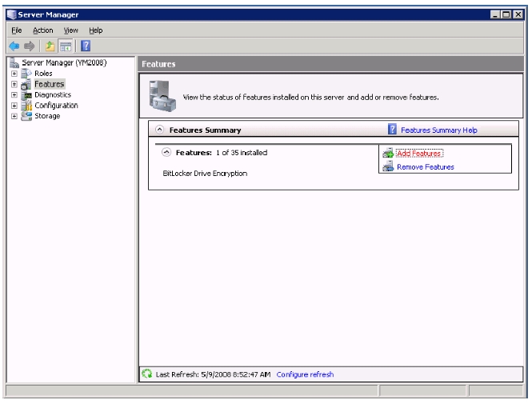Expand the Storage tree node

click(x=14, y=116)
